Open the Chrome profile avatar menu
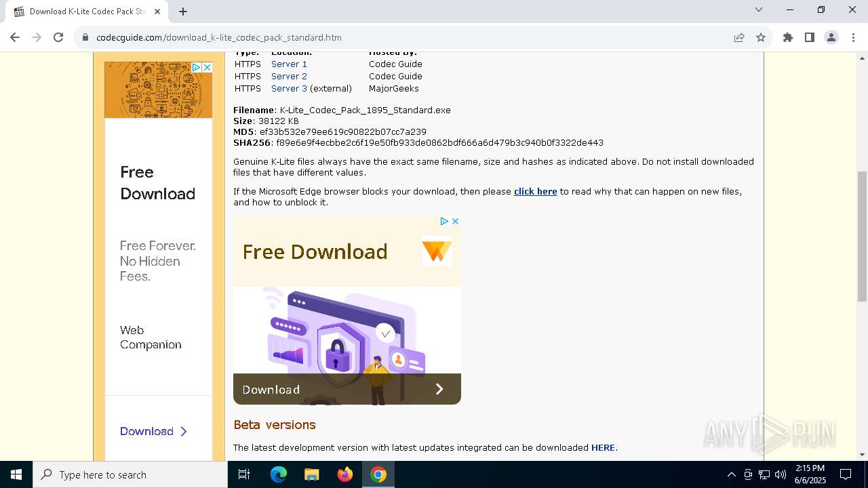The image size is (868, 488). point(831,37)
